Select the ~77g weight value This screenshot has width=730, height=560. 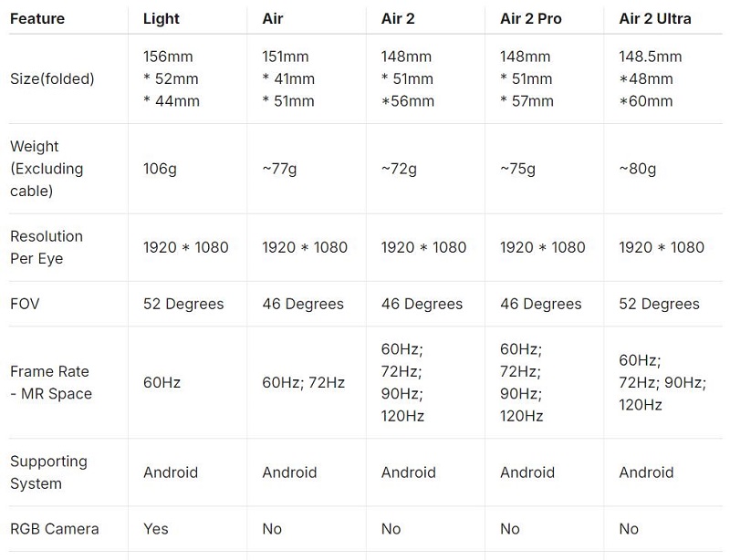pyautogui.click(x=279, y=169)
